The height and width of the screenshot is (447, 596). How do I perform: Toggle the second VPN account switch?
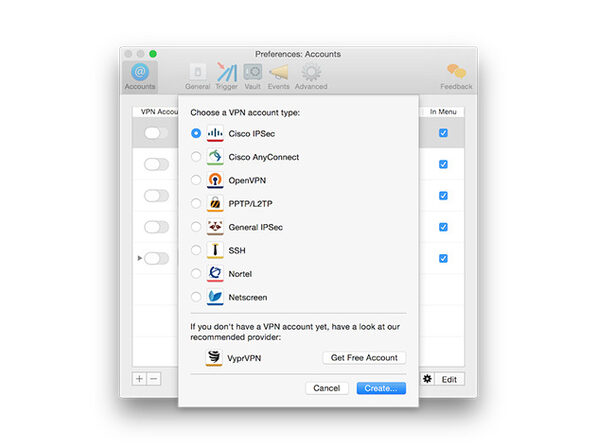coord(156,165)
